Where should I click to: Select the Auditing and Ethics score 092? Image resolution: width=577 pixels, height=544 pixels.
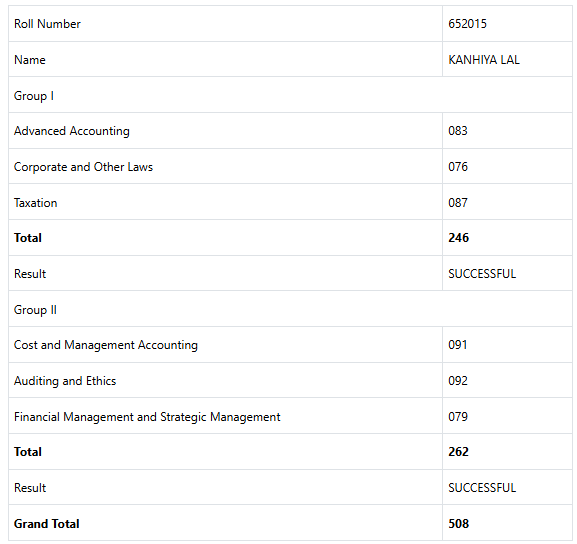click(x=458, y=381)
